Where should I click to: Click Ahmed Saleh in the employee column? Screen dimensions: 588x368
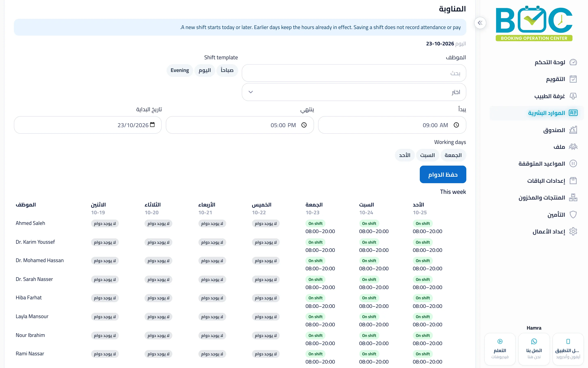30,223
